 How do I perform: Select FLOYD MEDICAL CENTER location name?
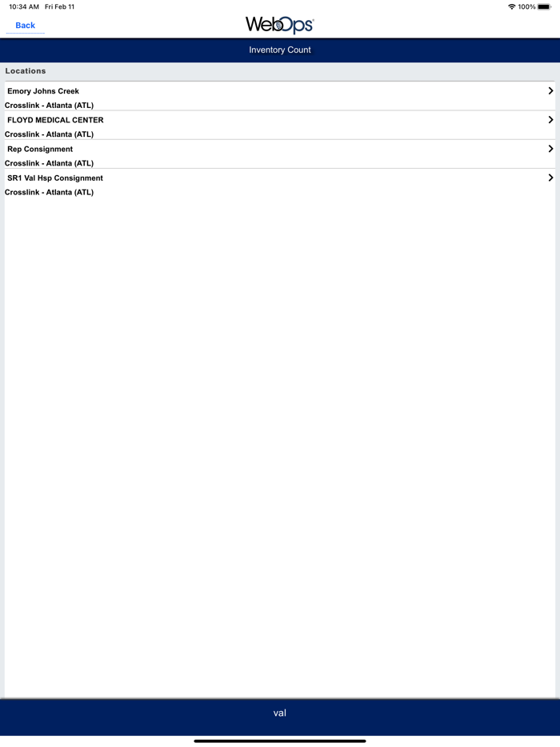pos(55,120)
